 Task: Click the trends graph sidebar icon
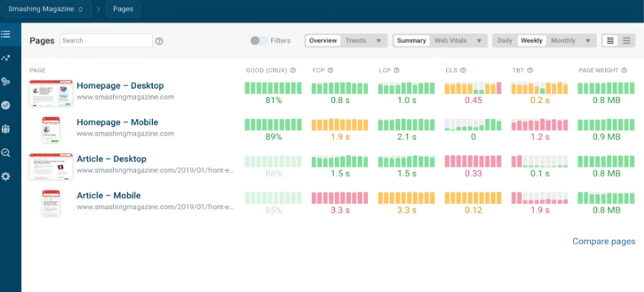(6, 58)
